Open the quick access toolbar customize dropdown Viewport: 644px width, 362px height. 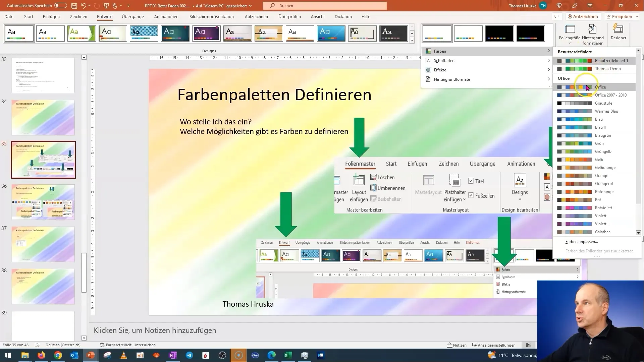point(128,6)
